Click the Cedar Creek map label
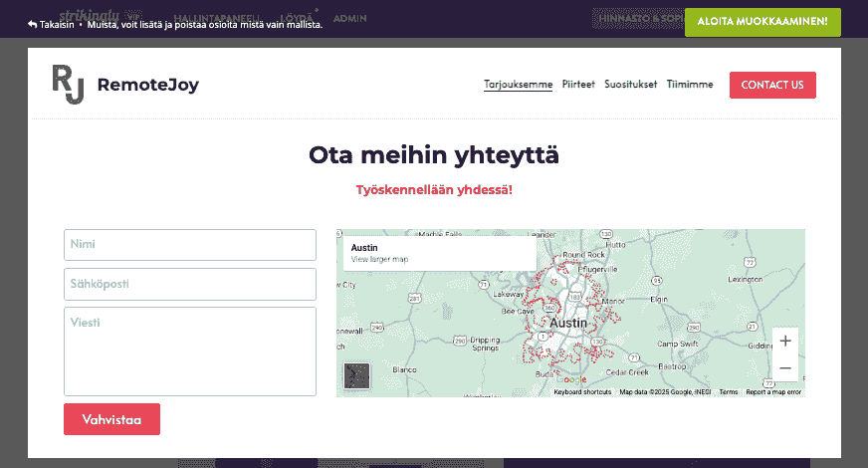The height and width of the screenshot is (468, 868). click(627, 372)
